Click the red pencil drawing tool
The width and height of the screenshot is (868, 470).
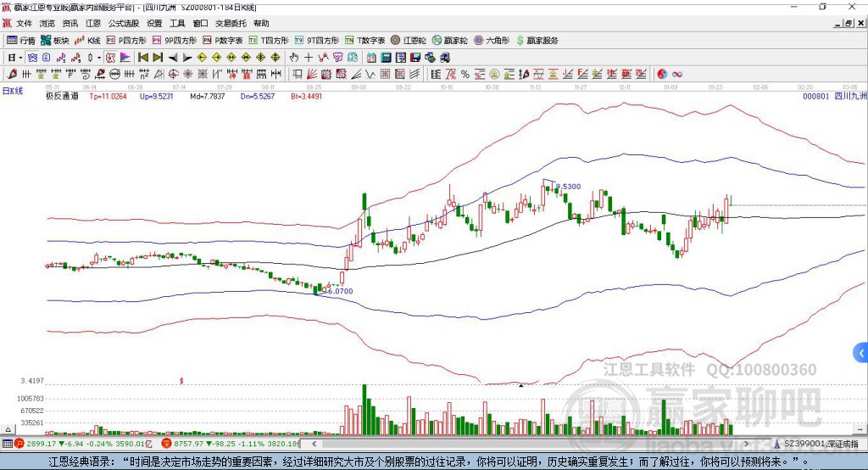pyautogui.click(x=12, y=75)
